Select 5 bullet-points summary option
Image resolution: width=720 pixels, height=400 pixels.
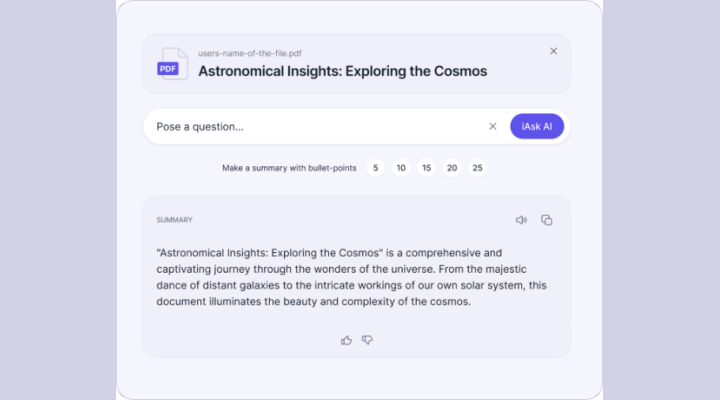376,168
